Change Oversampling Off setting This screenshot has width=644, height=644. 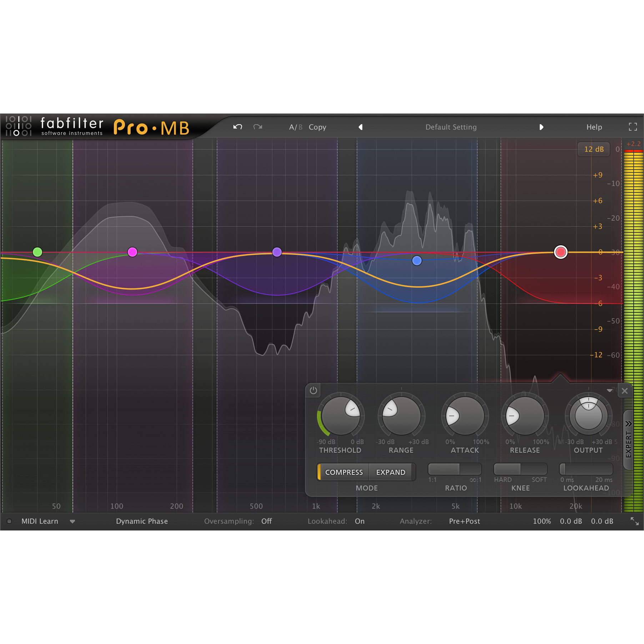click(266, 521)
